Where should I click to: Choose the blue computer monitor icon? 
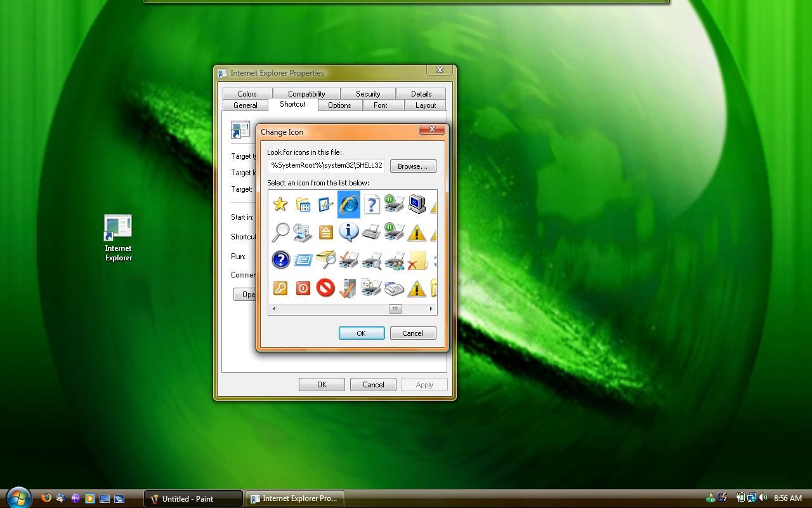[417, 204]
